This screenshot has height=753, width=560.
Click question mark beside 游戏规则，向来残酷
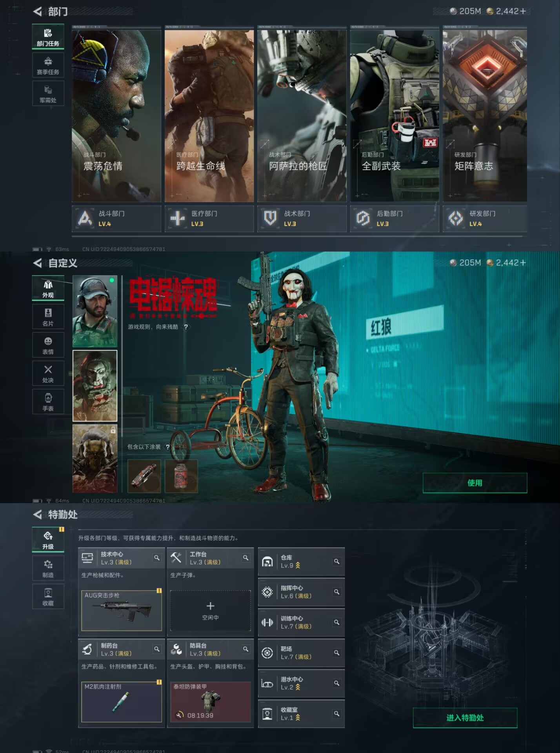coord(186,327)
